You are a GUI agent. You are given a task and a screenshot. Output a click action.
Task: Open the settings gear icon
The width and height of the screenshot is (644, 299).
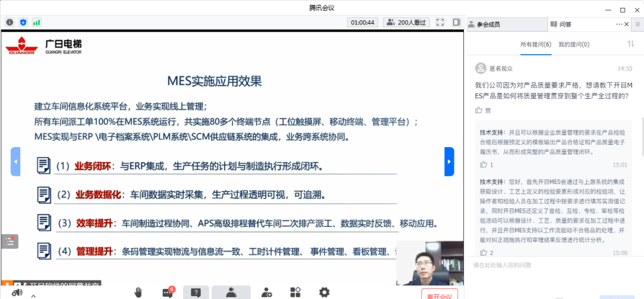click(324, 292)
